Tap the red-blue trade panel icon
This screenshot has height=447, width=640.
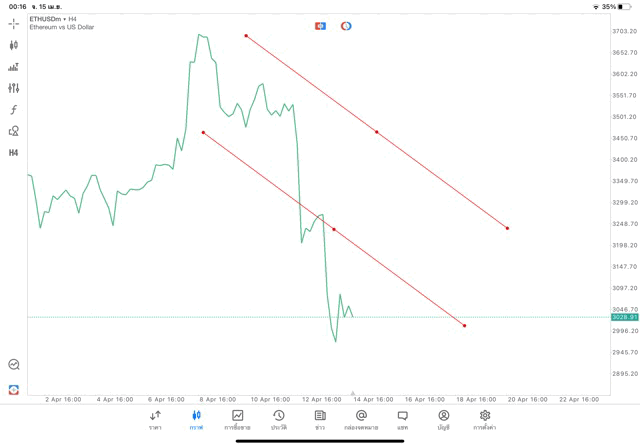[x=320, y=26]
